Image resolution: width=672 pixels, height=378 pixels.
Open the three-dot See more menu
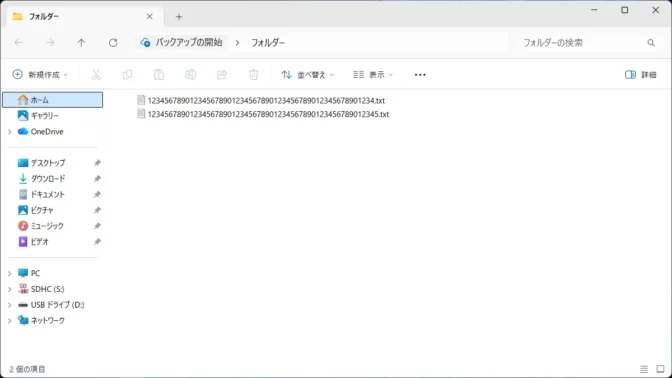[x=420, y=75]
